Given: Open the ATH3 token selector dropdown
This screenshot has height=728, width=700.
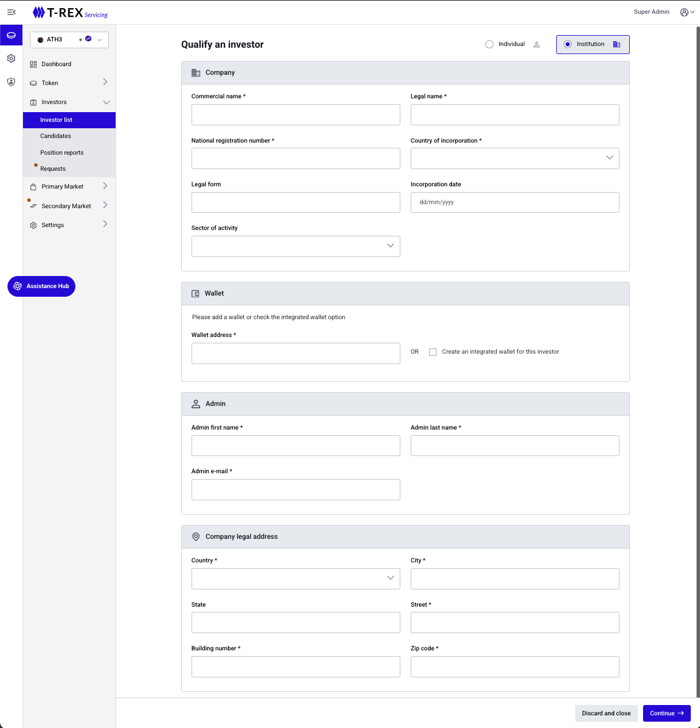Looking at the screenshot, I should [69, 40].
